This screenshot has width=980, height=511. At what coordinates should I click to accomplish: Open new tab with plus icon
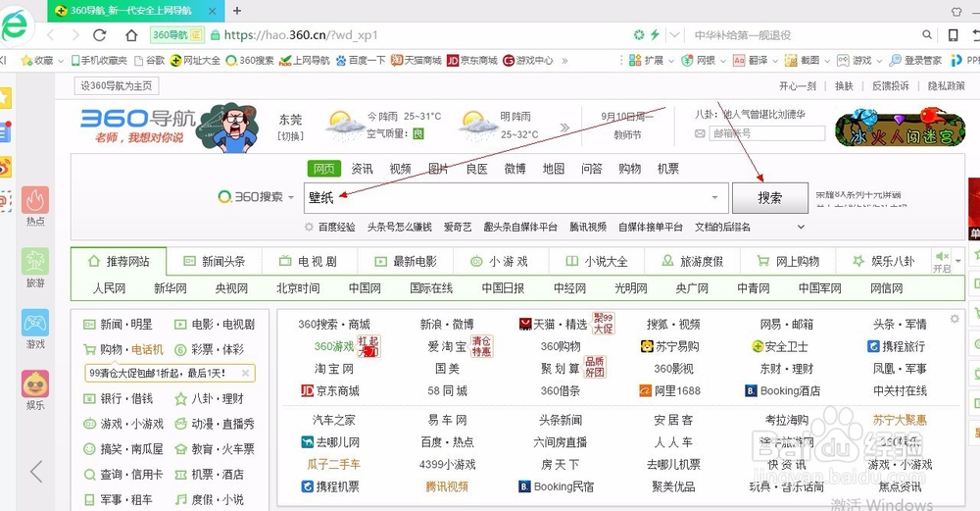(237, 11)
